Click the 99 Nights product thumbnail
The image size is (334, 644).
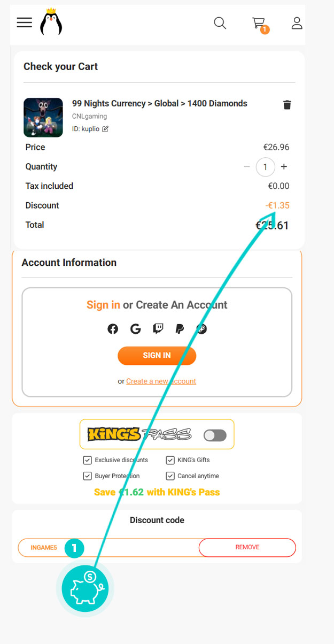[43, 118]
